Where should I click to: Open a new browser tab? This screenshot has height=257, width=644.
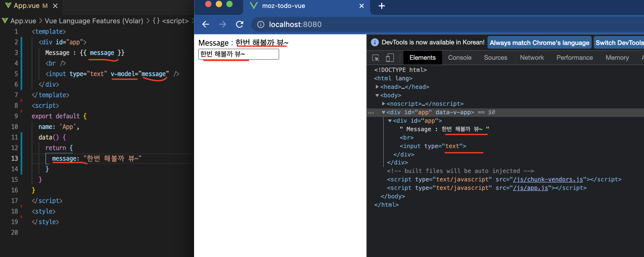382,6
